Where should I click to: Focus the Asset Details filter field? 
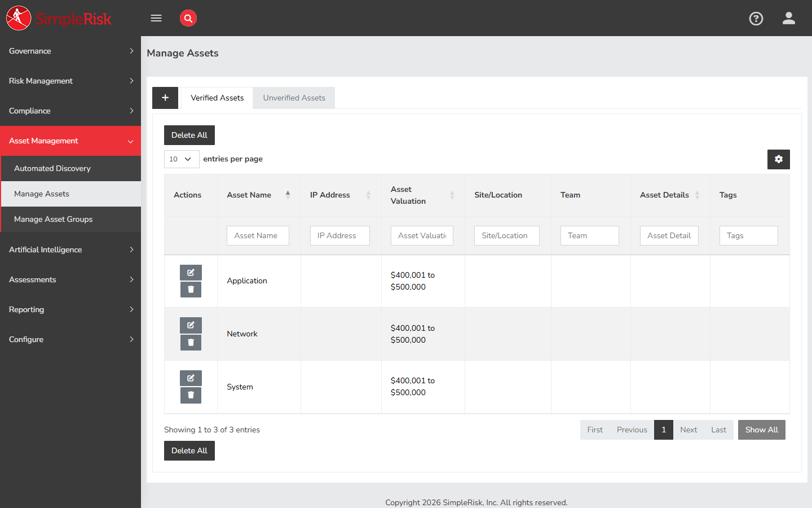coord(669,235)
